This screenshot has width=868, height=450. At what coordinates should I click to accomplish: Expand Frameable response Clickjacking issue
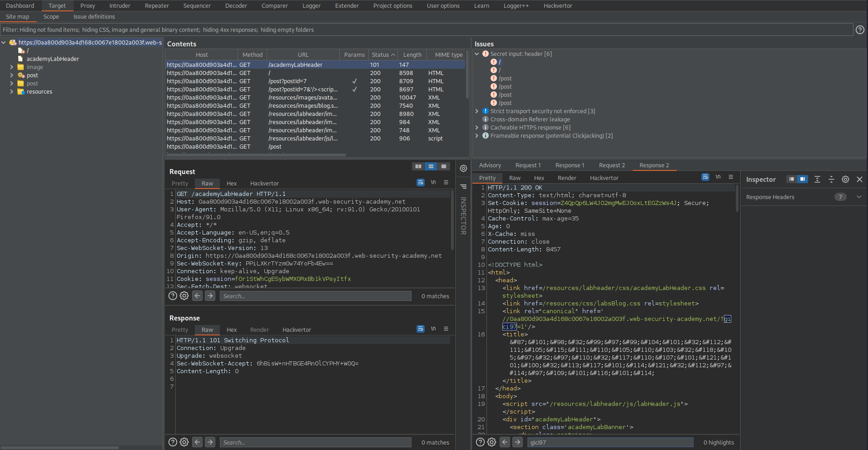pos(477,135)
